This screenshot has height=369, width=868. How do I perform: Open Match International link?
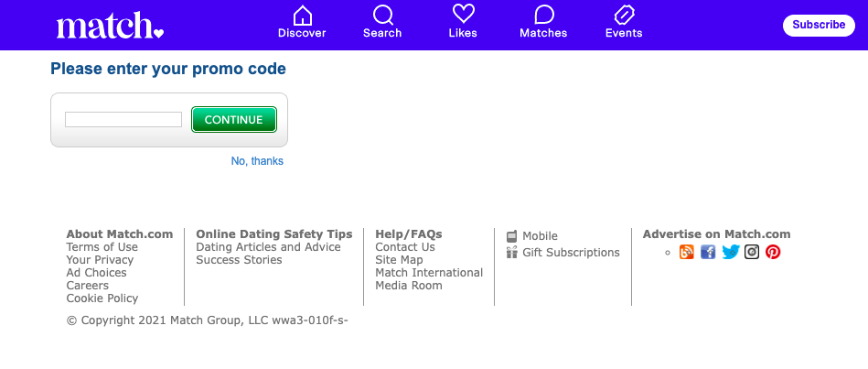(429, 273)
